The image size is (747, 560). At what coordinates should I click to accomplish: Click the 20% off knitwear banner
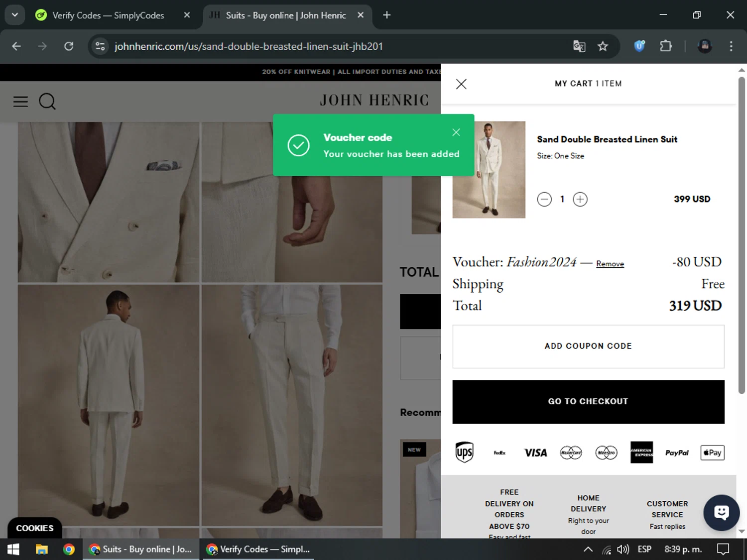[351, 72]
